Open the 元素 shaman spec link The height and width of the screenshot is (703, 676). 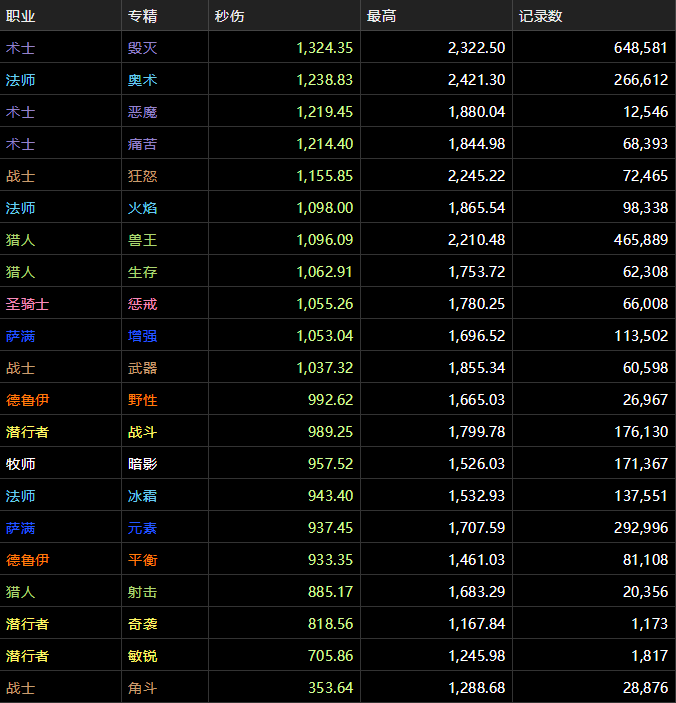tap(142, 528)
